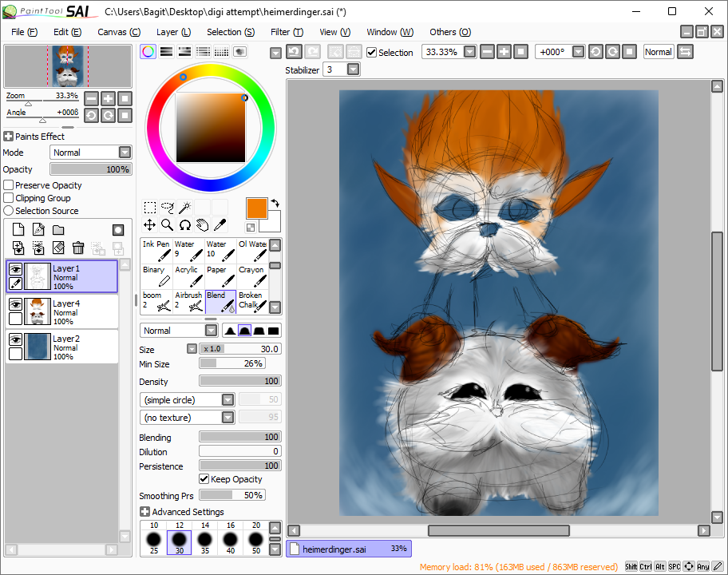Viewport: 728px width, 575px height.
Task: Select the Broken Chalk brush
Action: click(252, 301)
